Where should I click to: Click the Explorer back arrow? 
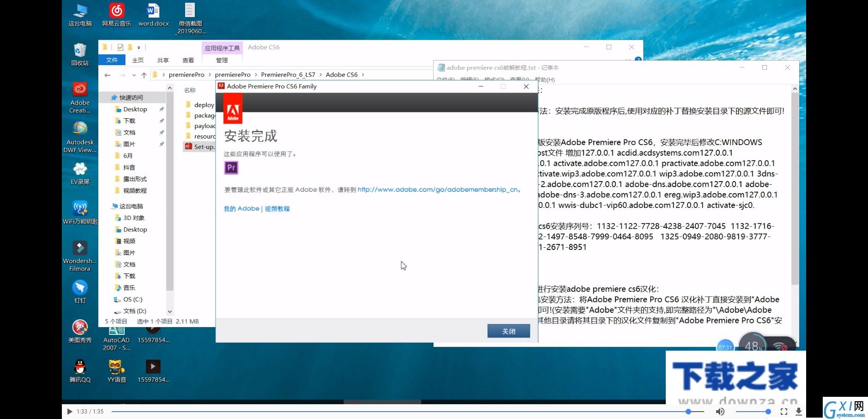(107, 75)
